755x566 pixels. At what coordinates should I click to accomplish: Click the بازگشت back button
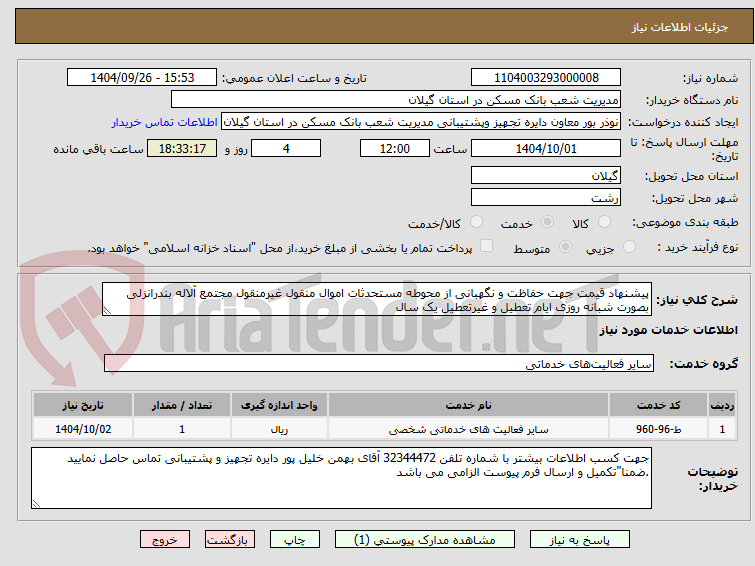[230, 540]
